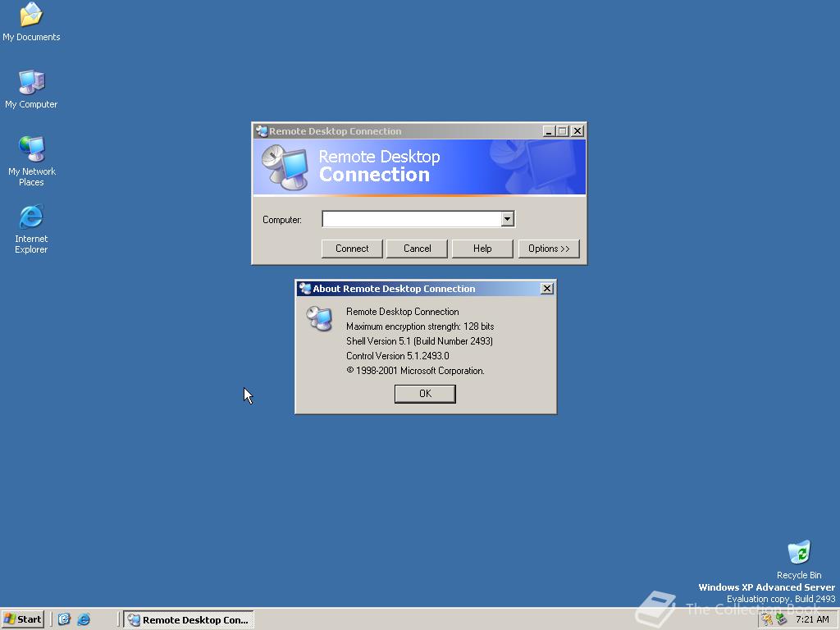Close the About Remote Desktop Connection dialog
The image size is (840, 630).
pyautogui.click(x=547, y=289)
